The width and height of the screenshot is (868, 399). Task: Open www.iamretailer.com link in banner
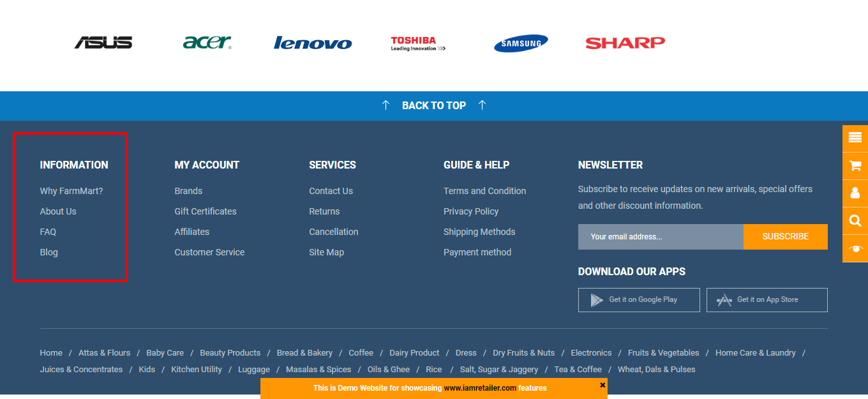[480, 388]
